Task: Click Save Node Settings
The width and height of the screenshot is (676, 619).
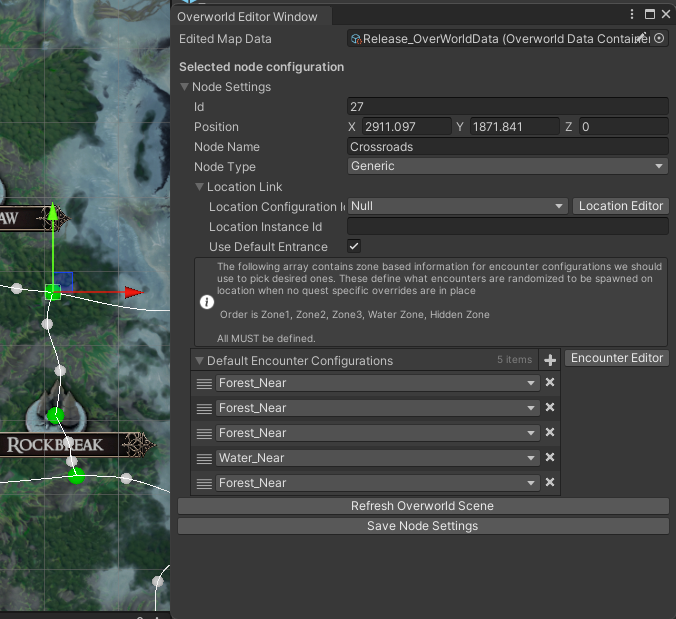Action: [x=423, y=526]
